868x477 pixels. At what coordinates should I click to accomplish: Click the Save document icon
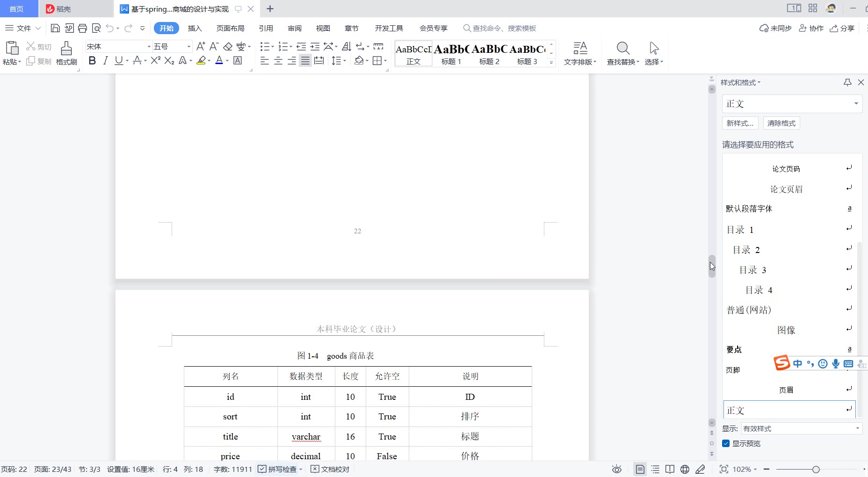[55, 29]
